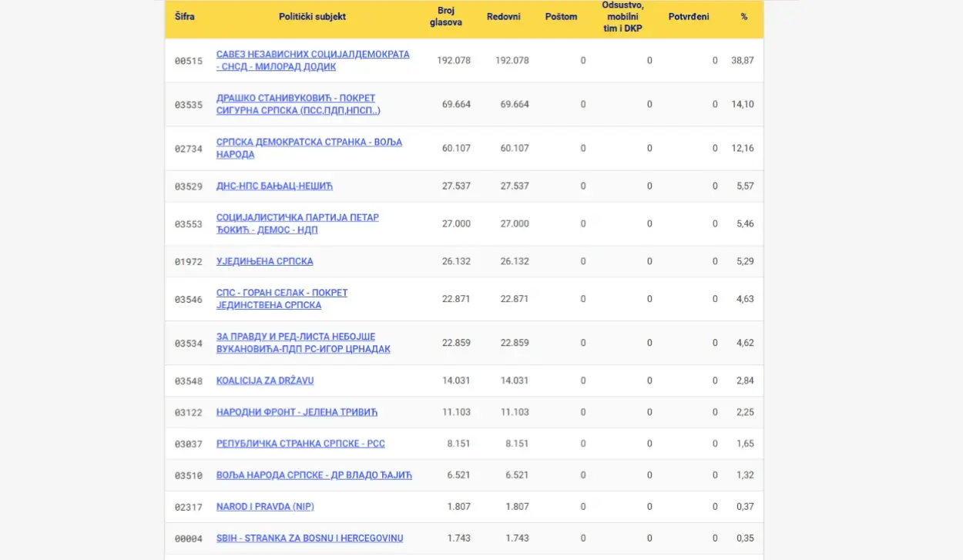Open СРПСКА ДЕМОКРАТСКА СТРАНКА - ВОЉА НАРОДА link

point(309,148)
